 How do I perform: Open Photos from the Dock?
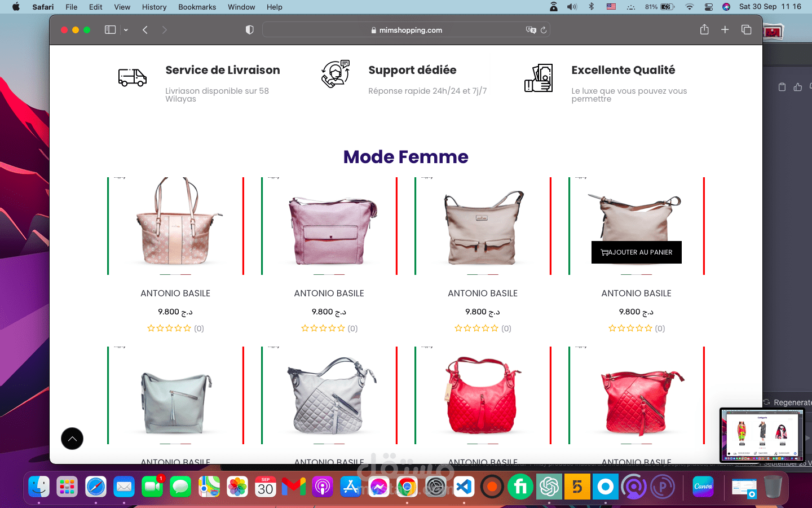point(237,487)
